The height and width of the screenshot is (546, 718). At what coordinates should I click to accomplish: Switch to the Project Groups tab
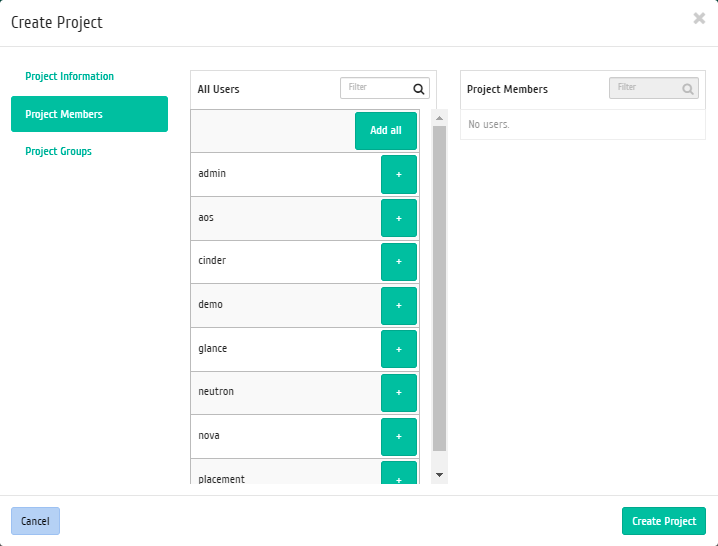click(59, 152)
